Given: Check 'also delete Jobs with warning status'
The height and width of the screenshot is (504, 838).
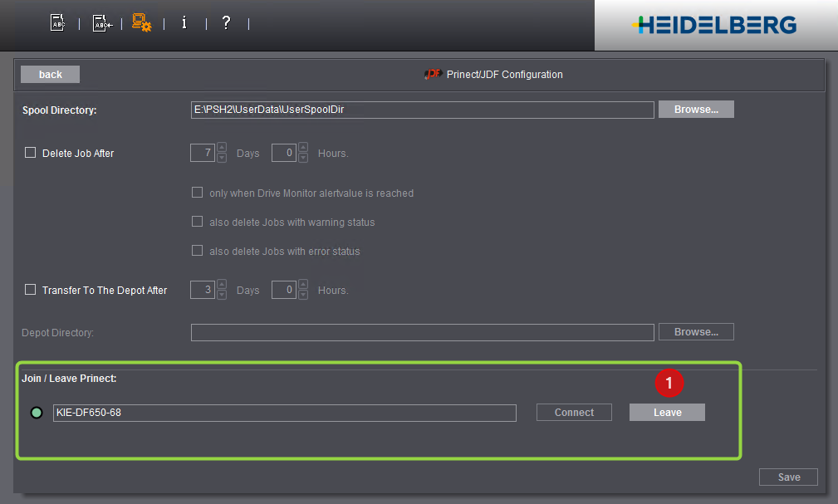Looking at the screenshot, I should click(x=198, y=222).
